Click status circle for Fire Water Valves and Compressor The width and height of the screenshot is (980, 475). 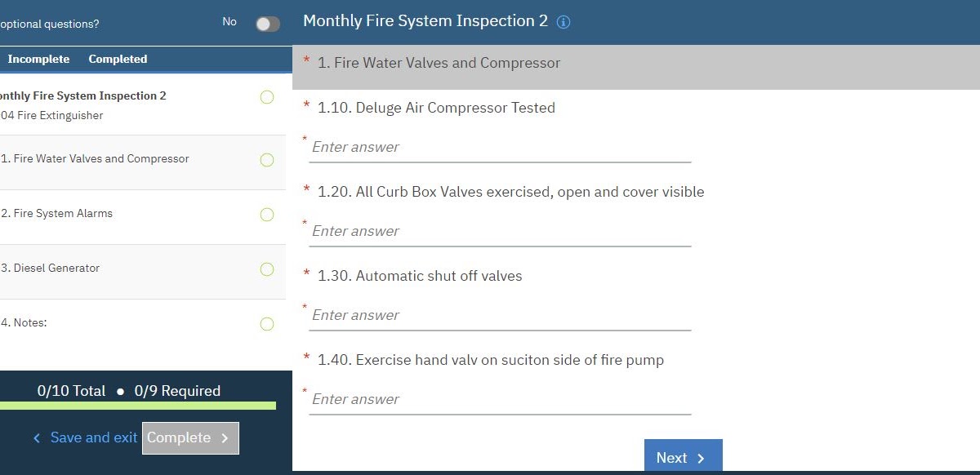pyautogui.click(x=266, y=160)
